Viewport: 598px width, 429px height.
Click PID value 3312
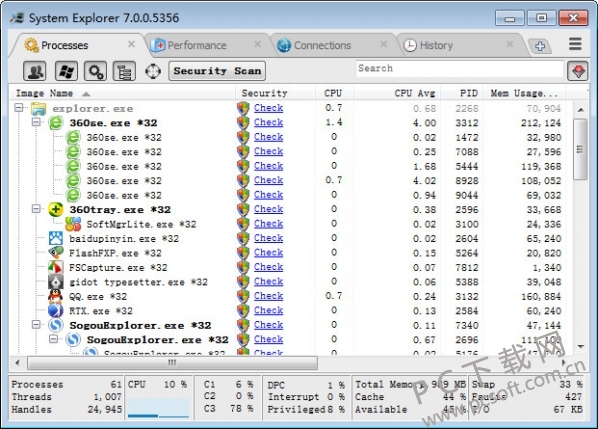click(x=467, y=123)
